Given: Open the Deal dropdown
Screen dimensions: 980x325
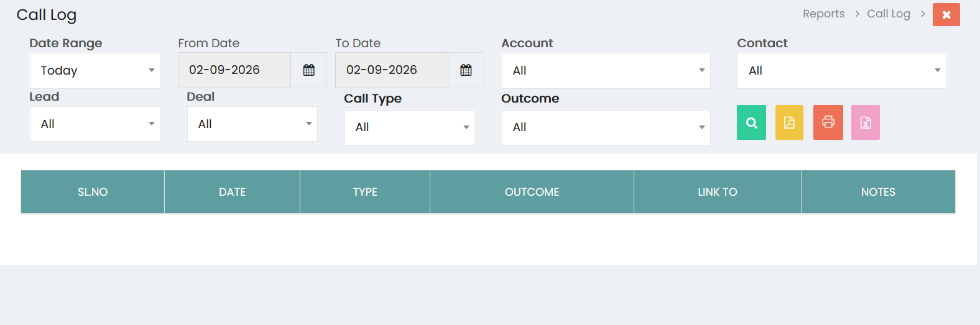Looking at the screenshot, I should pos(252,124).
